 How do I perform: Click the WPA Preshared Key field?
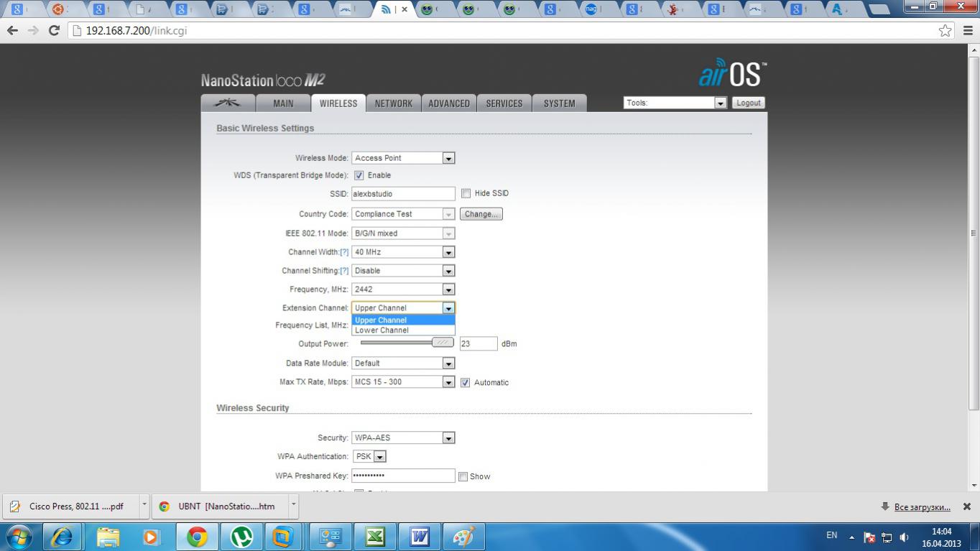click(x=403, y=476)
